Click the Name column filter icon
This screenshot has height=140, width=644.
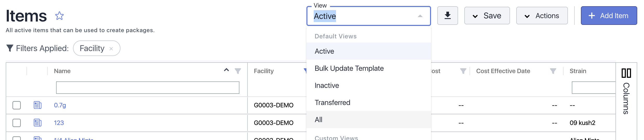[x=238, y=71]
